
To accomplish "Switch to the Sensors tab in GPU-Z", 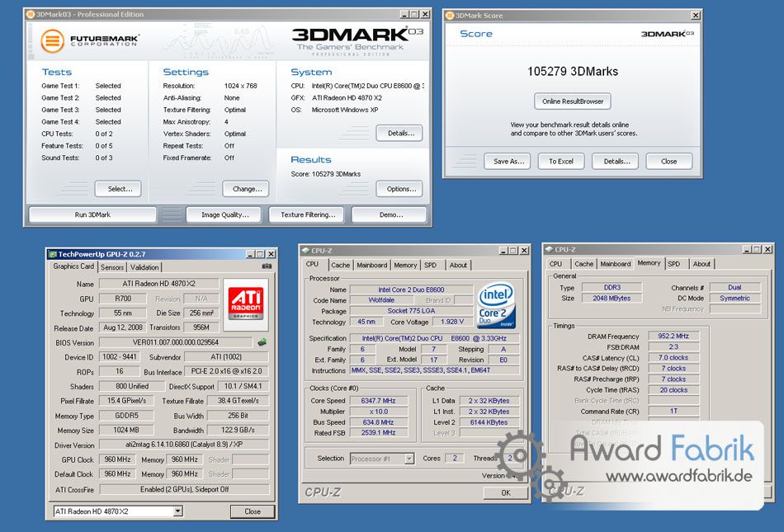I will pyautogui.click(x=112, y=267).
